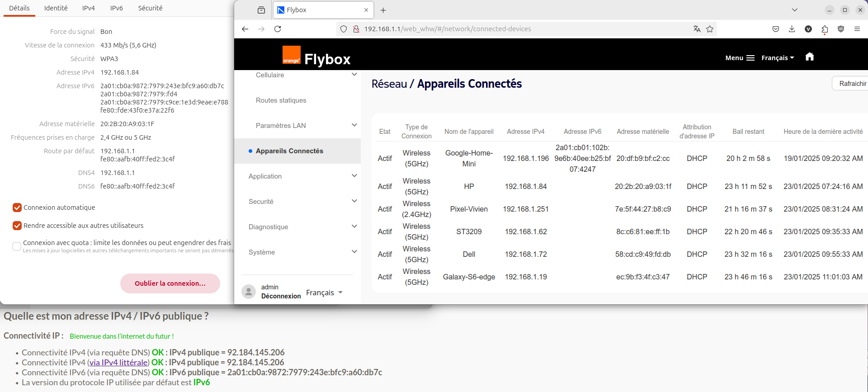
Task: Switch to the Identité tab
Action: (56, 8)
